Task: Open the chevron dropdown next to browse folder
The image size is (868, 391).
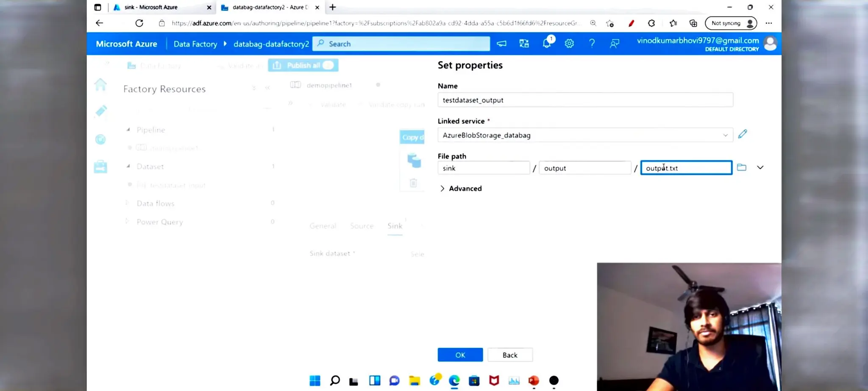Action: 760,168
